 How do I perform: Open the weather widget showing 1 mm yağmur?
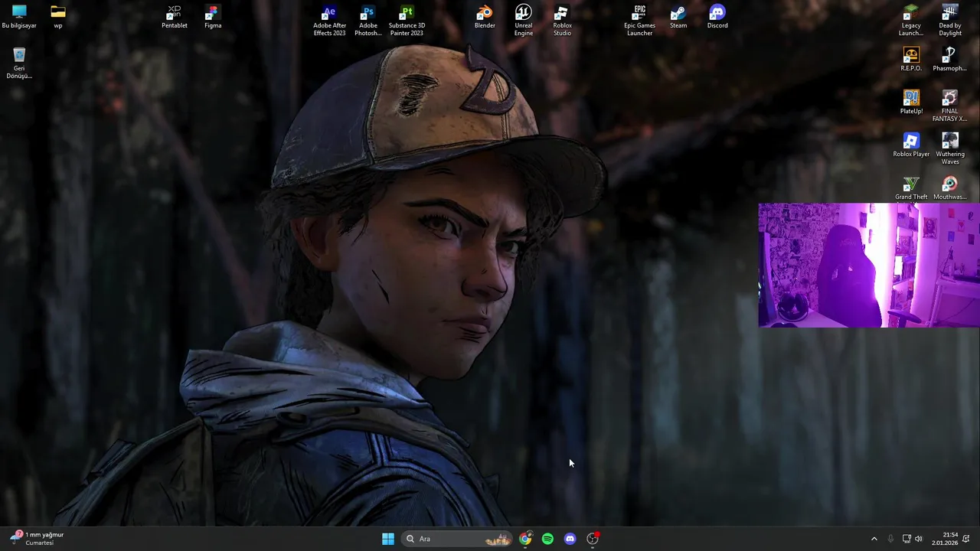(x=37, y=539)
